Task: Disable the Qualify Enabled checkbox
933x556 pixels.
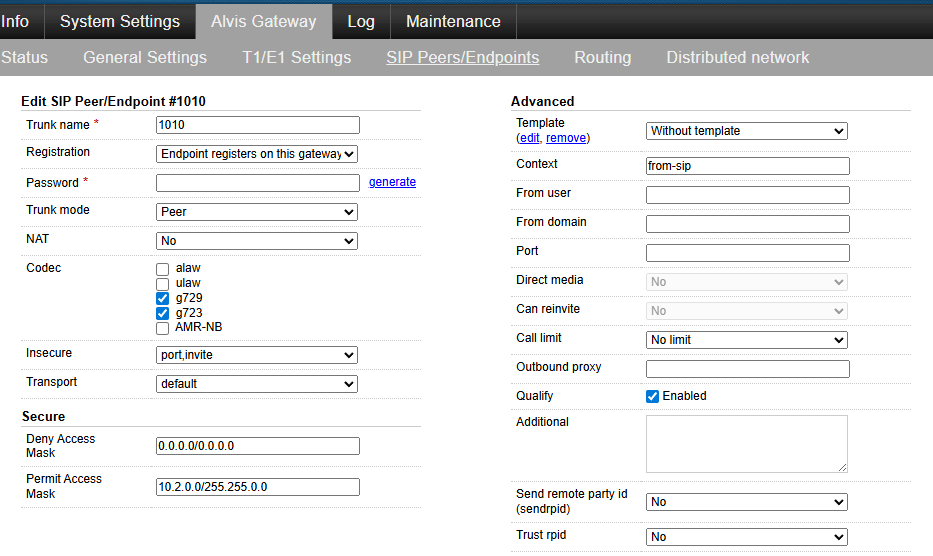Action: (x=653, y=396)
